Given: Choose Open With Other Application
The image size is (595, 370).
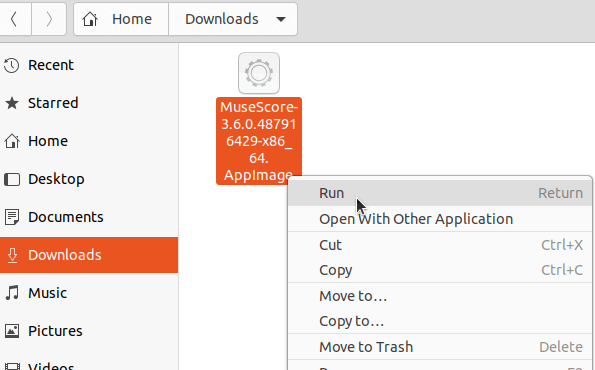Looking at the screenshot, I should tap(440, 219).
